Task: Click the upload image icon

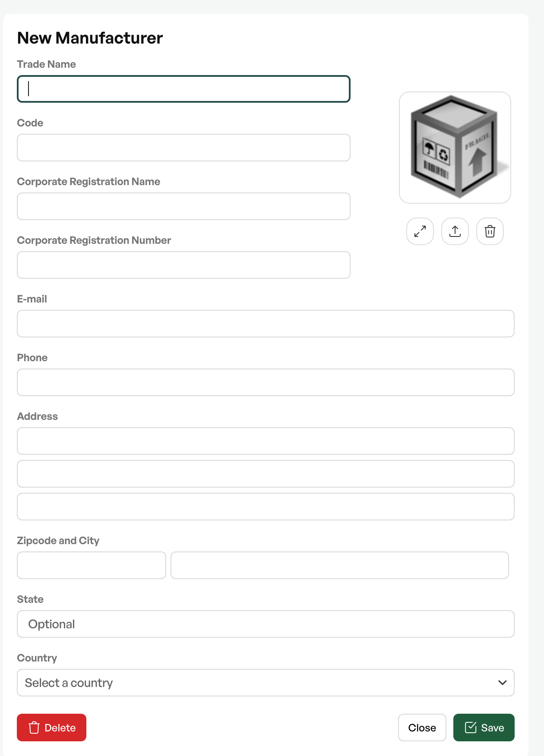Action: 455,231
